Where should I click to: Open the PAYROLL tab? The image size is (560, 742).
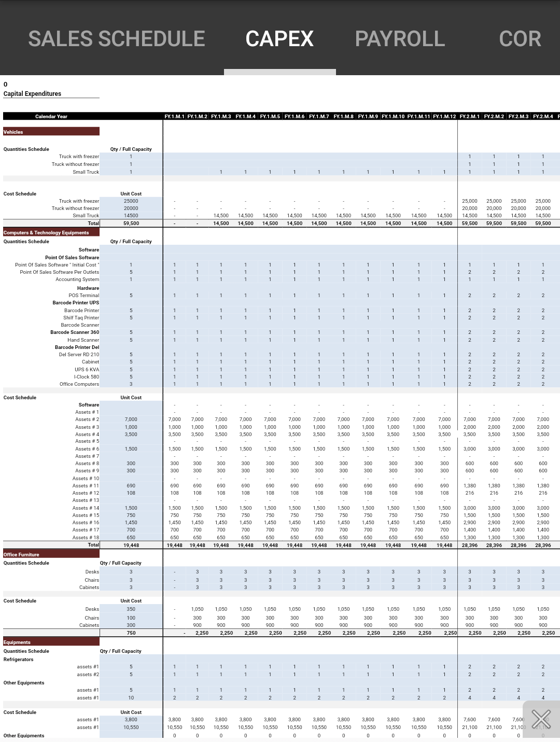pyautogui.click(x=400, y=39)
